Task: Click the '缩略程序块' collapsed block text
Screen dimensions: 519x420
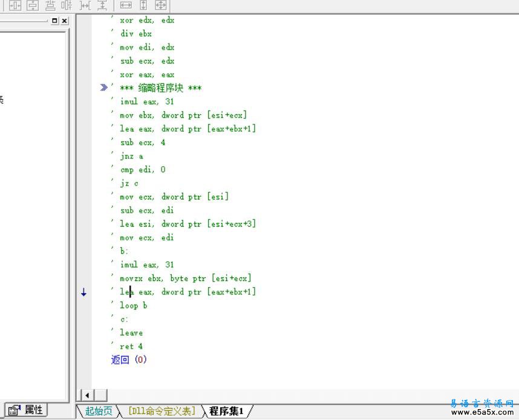Action: point(160,88)
